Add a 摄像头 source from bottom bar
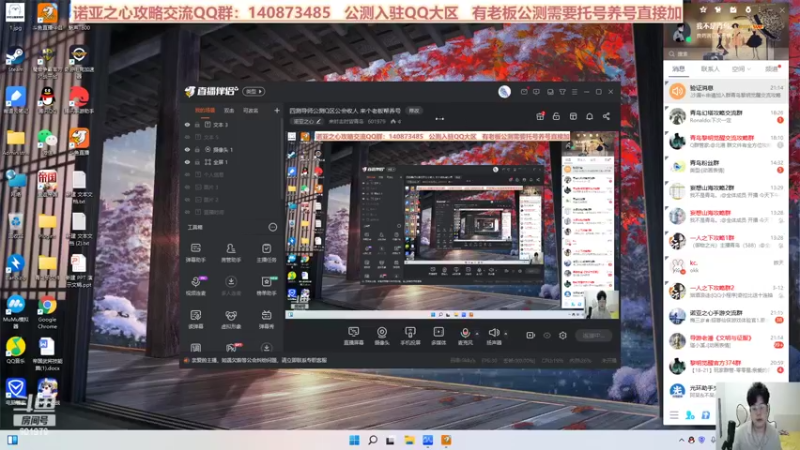The image size is (800, 450). [x=382, y=336]
